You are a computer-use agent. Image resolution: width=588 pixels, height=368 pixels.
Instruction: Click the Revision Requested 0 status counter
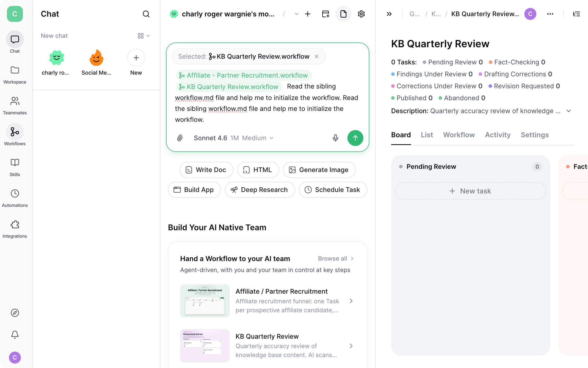524,86
